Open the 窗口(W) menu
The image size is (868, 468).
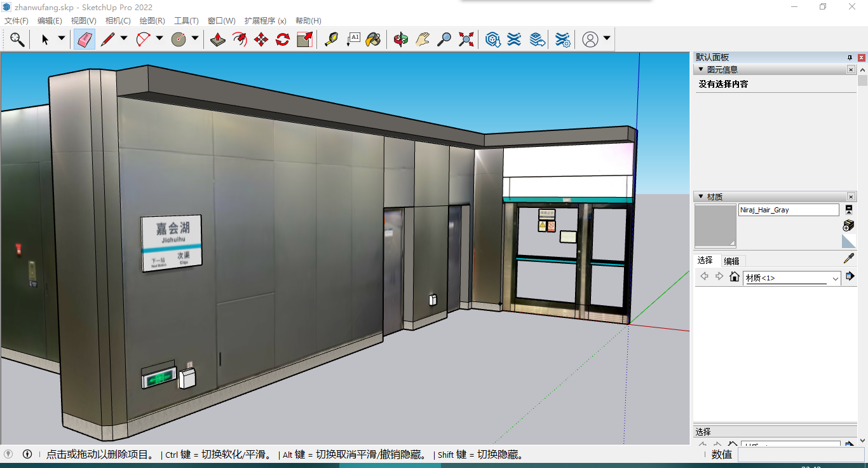[222, 20]
